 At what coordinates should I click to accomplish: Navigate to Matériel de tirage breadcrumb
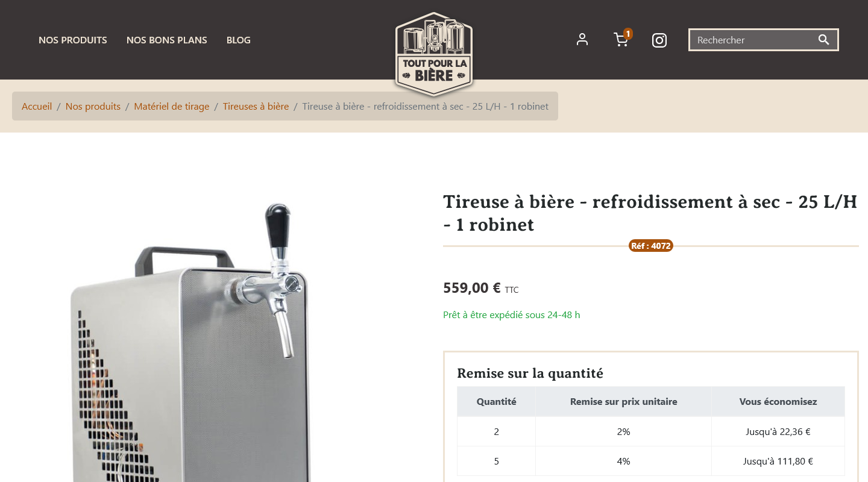(x=172, y=106)
